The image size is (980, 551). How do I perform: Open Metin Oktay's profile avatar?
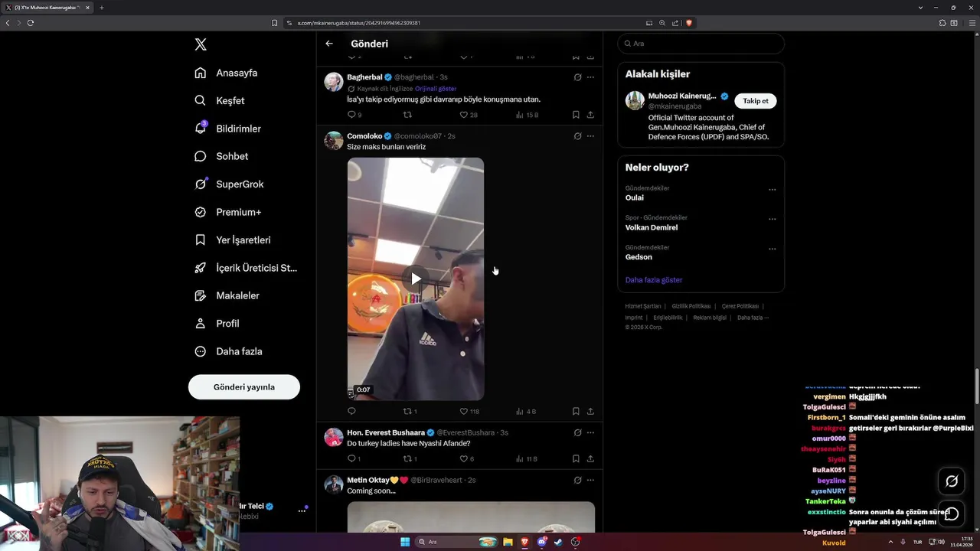click(333, 484)
